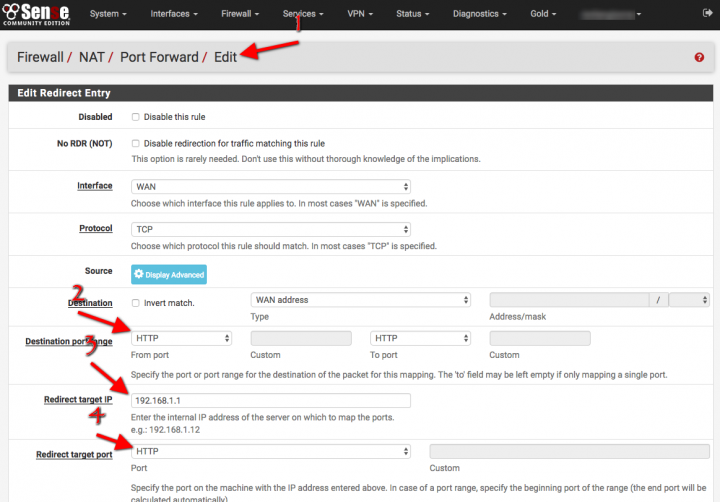Click the Edit Redirect Entry panel heading
720x502 pixels.
point(64,93)
